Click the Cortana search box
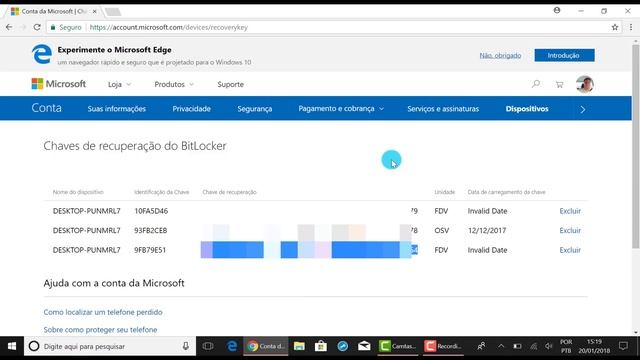This screenshot has height=360, width=640. pyautogui.click(x=109, y=347)
